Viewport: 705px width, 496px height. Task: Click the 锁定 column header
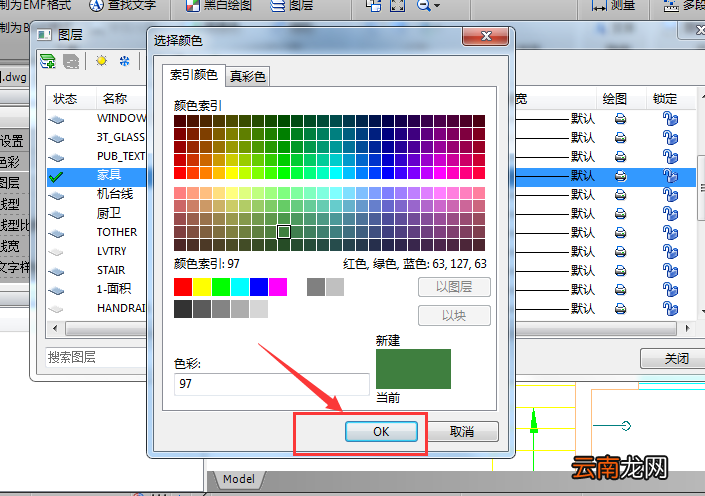665,99
